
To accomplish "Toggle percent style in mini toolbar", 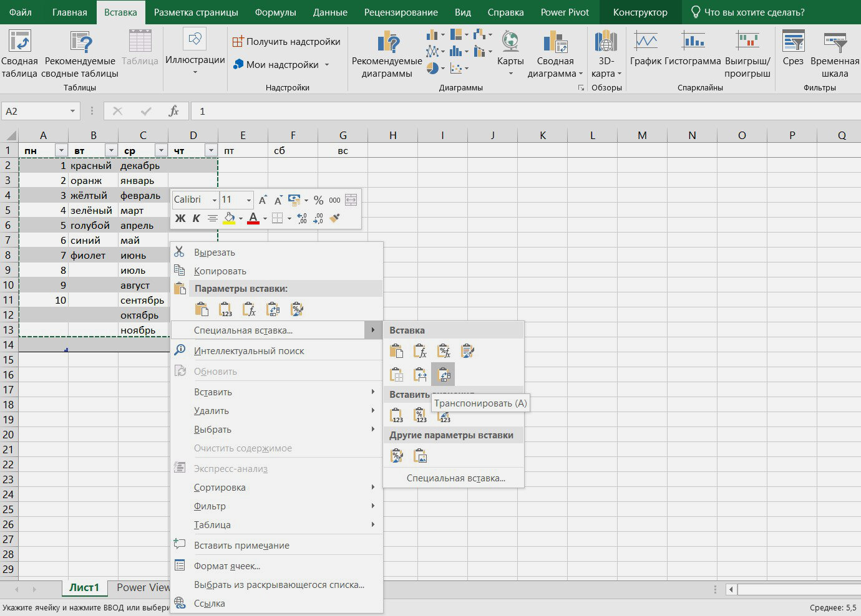I will click(x=318, y=200).
